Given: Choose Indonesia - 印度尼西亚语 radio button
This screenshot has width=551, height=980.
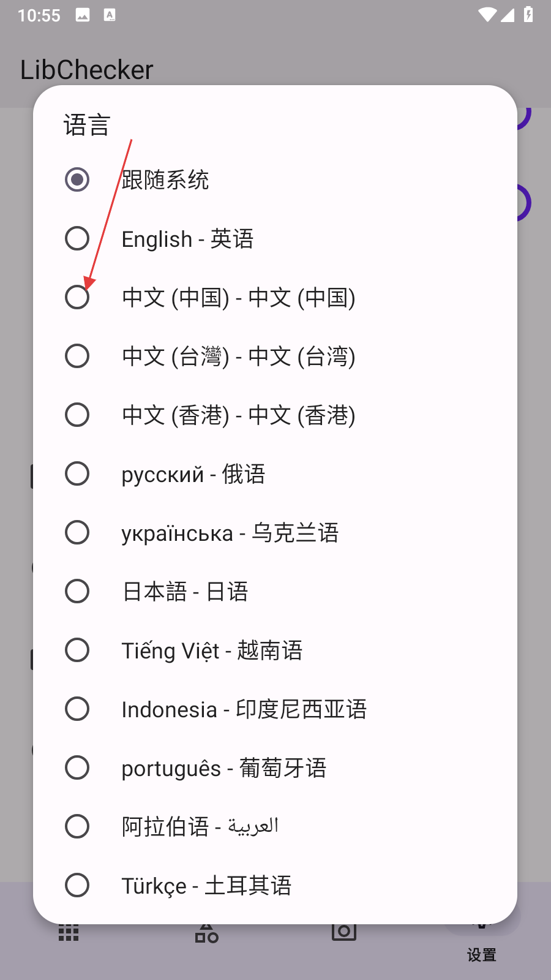Looking at the screenshot, I should (x=77, y=709).
